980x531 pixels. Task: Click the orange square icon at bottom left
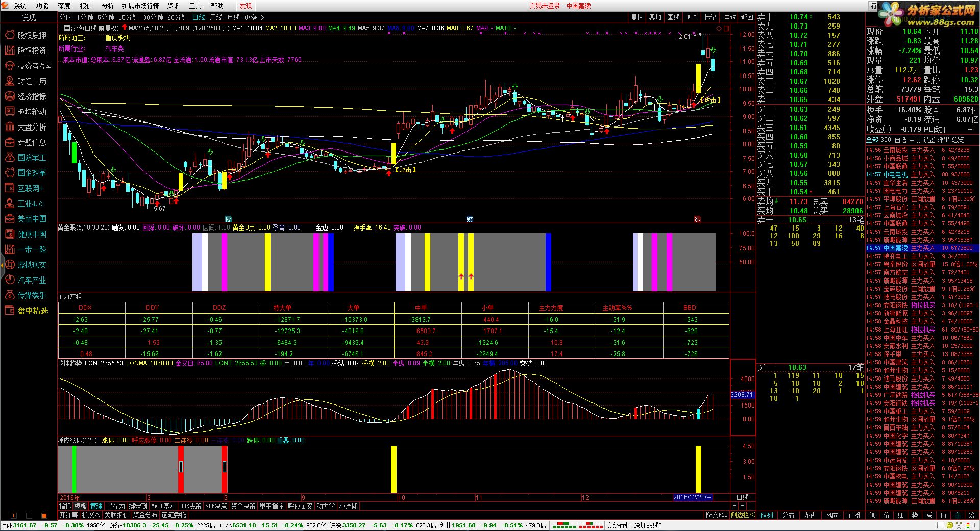tap(45, 515)
